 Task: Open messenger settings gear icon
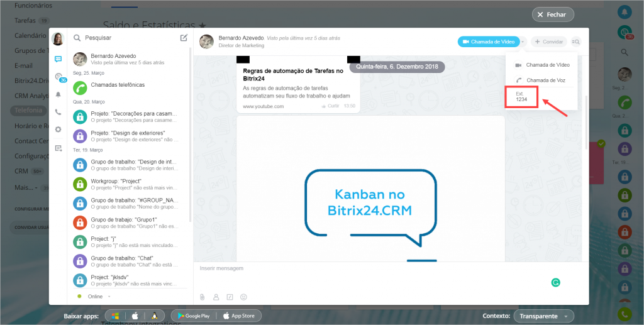tap(58, 129)
